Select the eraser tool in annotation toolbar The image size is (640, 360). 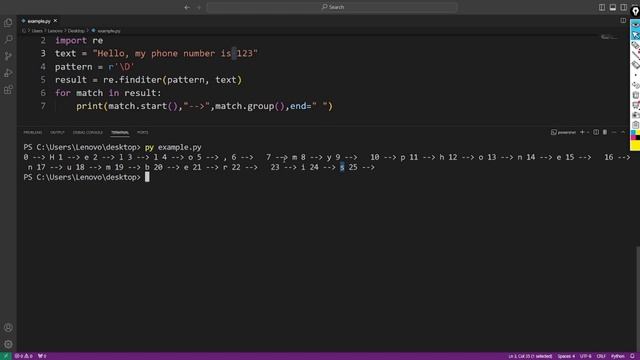(x=636, y=64)
